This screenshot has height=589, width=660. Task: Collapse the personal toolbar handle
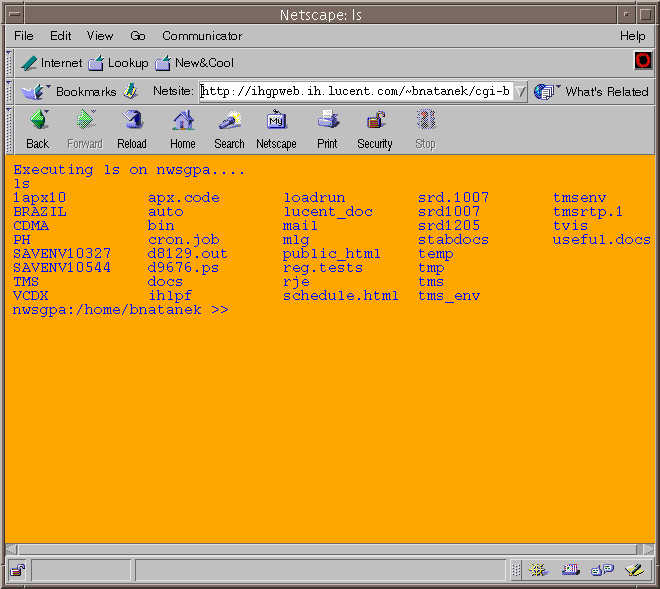tap(9, 62)
